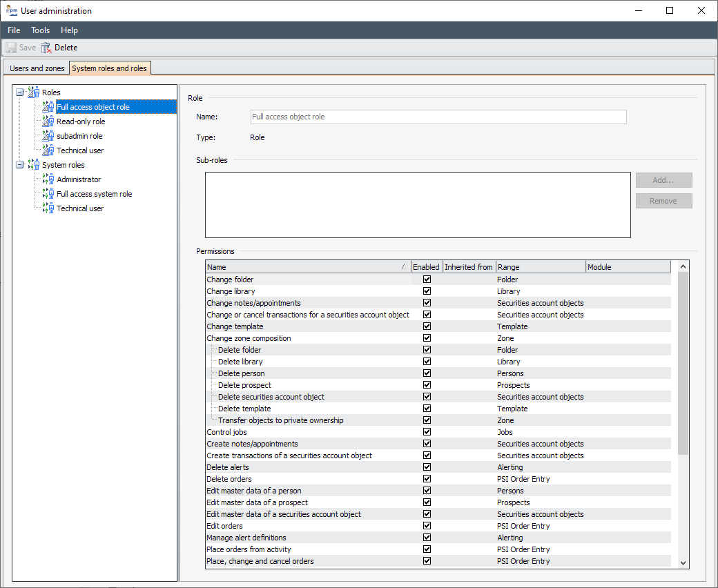Open the Tools menu
Screen dimensions: 718x588
click(41, 30)
